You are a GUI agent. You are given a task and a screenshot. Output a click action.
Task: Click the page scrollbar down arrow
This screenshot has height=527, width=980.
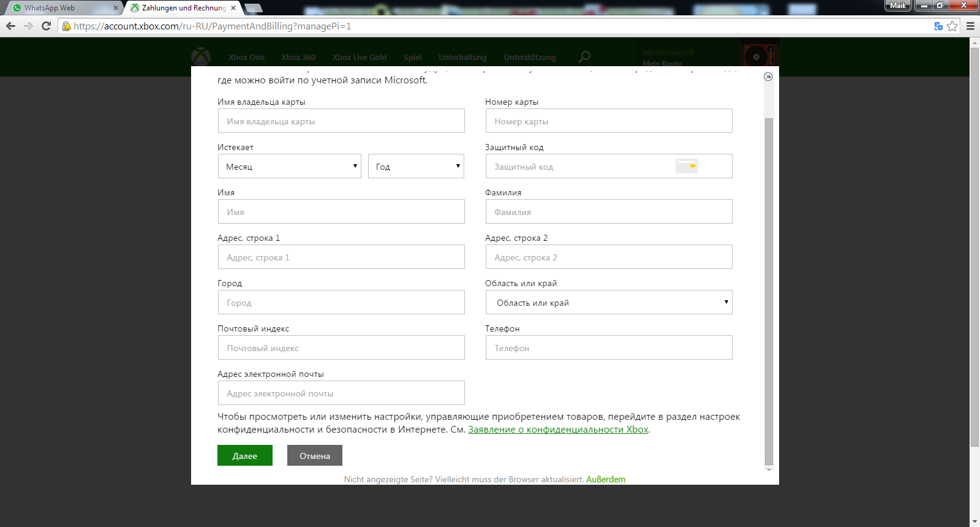coord(974,522)
